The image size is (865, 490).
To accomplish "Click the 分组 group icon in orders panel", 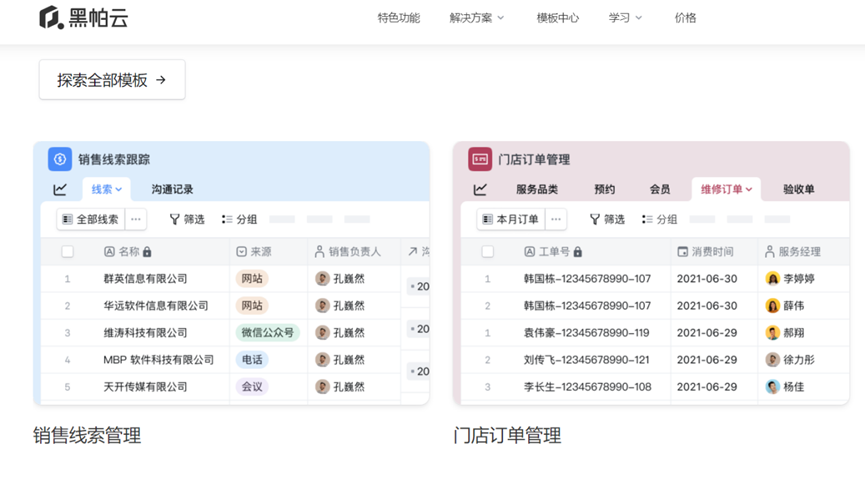I will (647, 219).
